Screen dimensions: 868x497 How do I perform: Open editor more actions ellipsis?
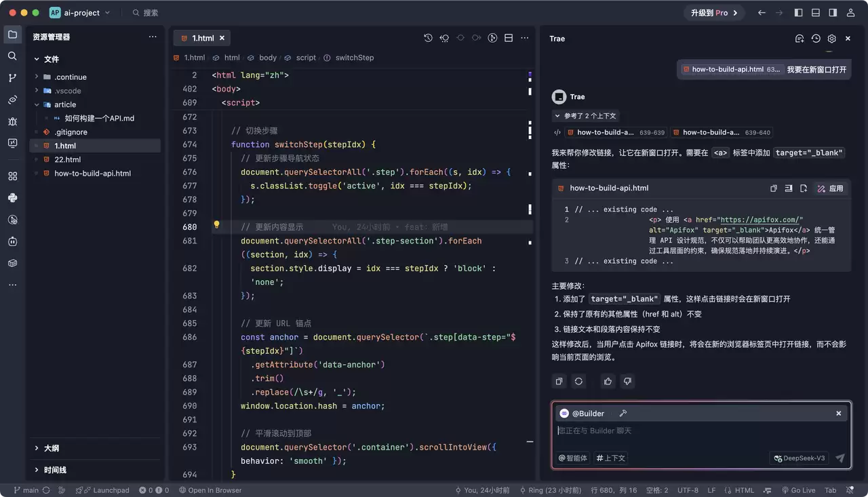(524, 38)
